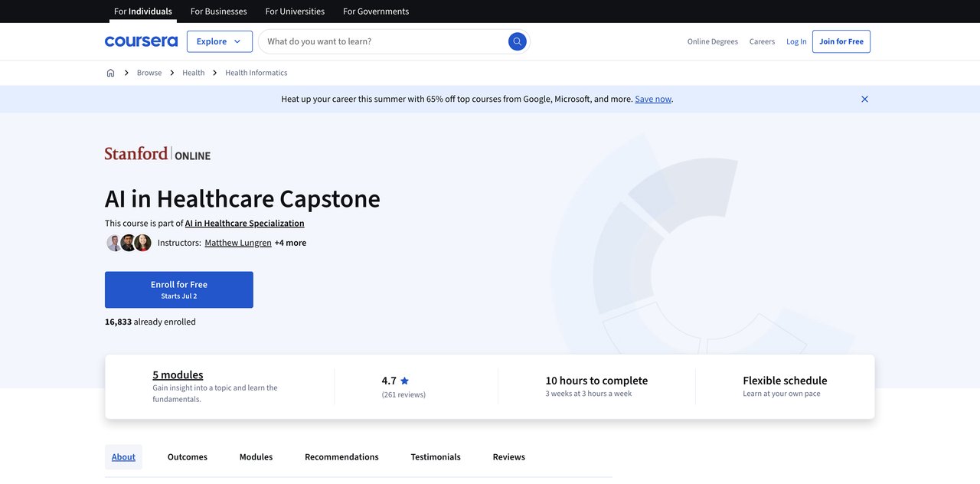This screenshot has width=980, height=484.
Task: Click the '(261 reviews)' text
Action: 403,394
